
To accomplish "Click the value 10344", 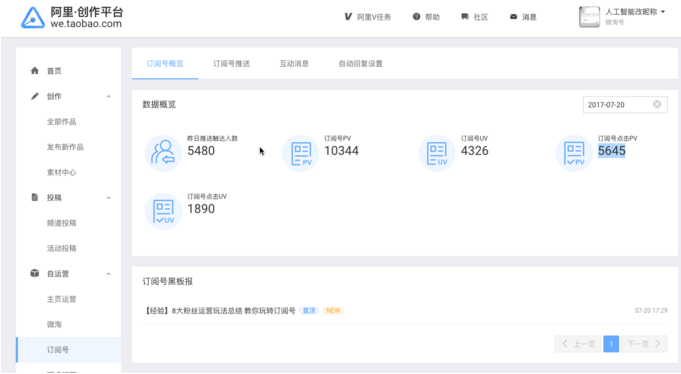I will (x=341, y=151).
